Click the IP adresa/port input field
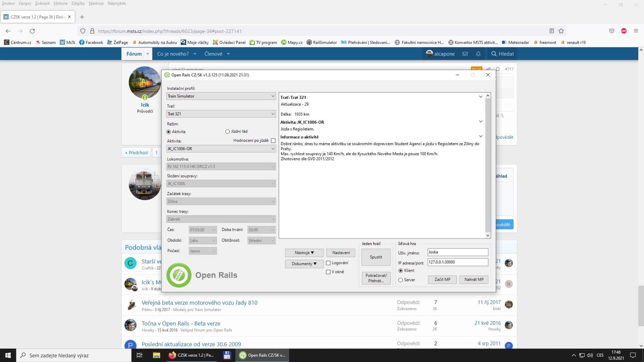The width and height of the screenshot is (644, 362). (x=458, y=262)
